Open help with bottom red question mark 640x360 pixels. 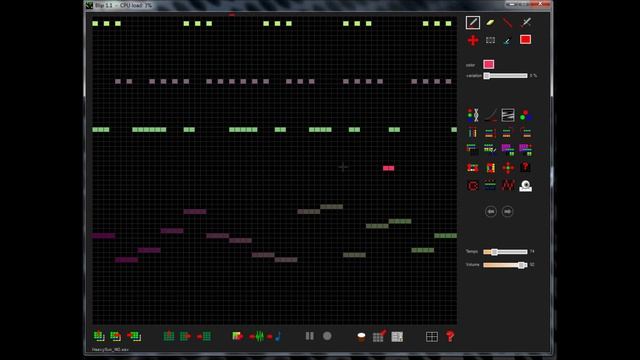450,336
